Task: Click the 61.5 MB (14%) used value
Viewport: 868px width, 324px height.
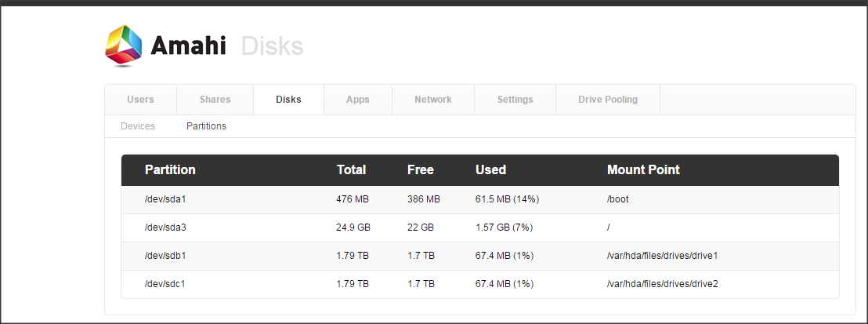Action: 507,199
